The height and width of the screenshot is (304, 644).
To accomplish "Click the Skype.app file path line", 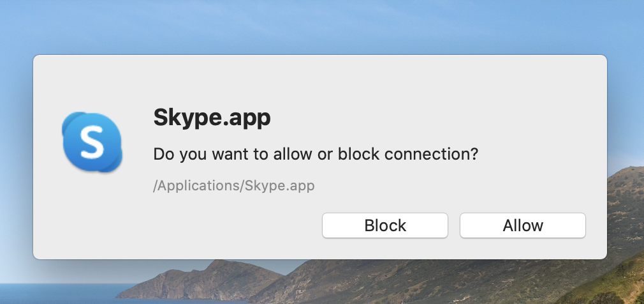I will [234, 186].
